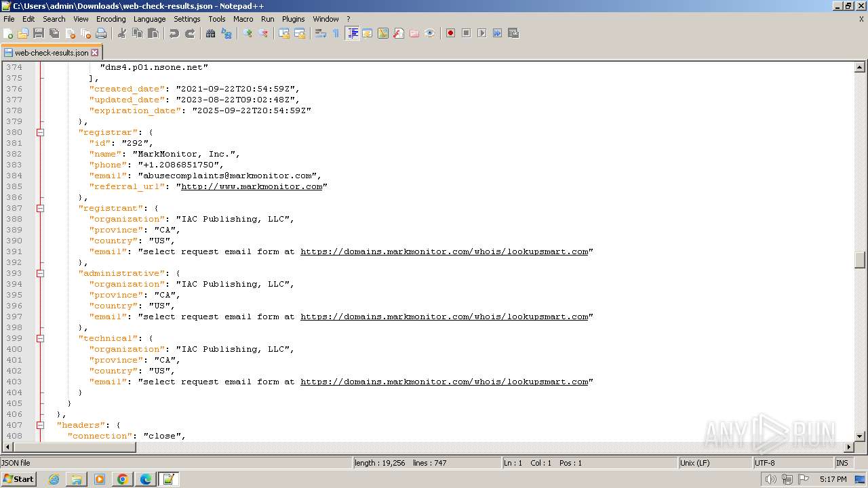868x488 pixels.
Task: Collapse the "registrar" block fold marker
Action: coord(40,132)
